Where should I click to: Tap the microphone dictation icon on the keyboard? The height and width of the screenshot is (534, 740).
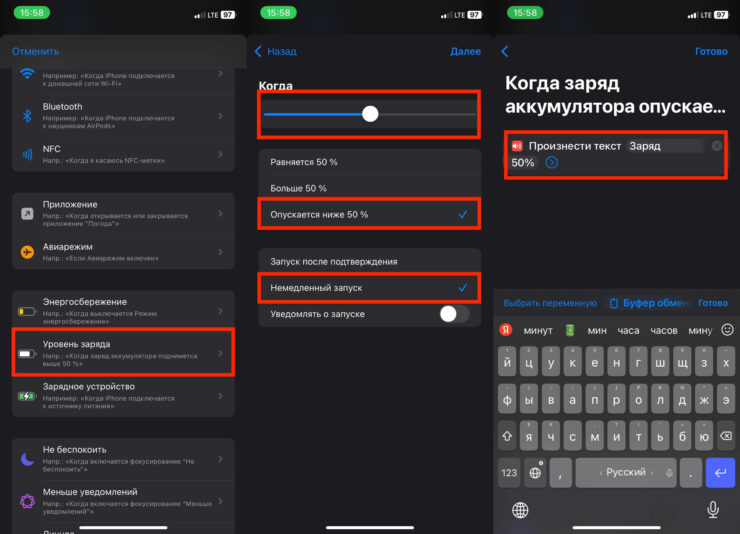713,509
